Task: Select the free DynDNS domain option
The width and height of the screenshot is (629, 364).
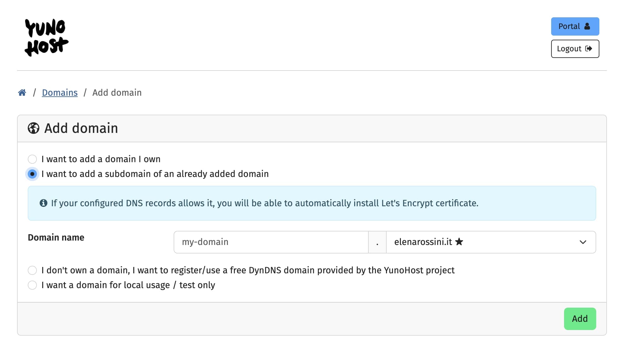Action: [32, 270]
